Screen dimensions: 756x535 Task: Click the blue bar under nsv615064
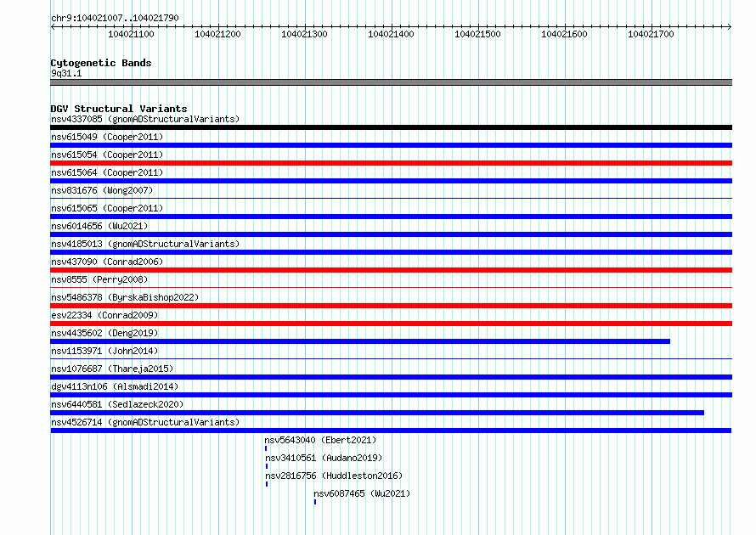click(391, 181)
